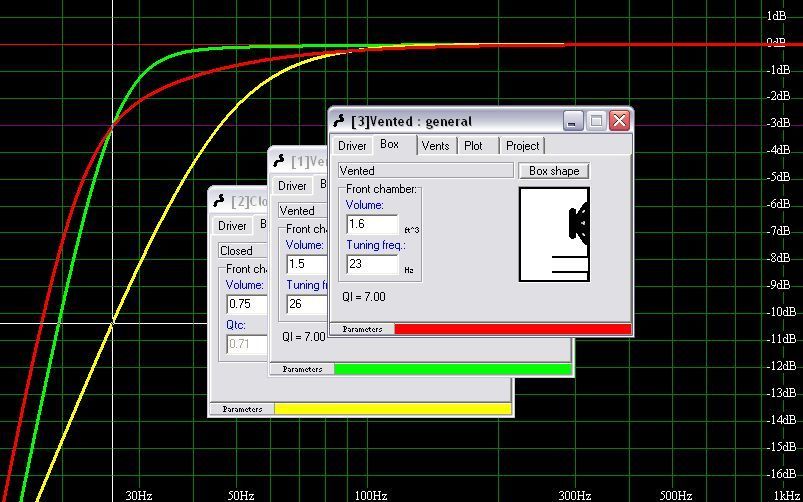Click Parameters in the yellow [2] window
This screenshot has width=803, height=502.
(x=242, y=409)
